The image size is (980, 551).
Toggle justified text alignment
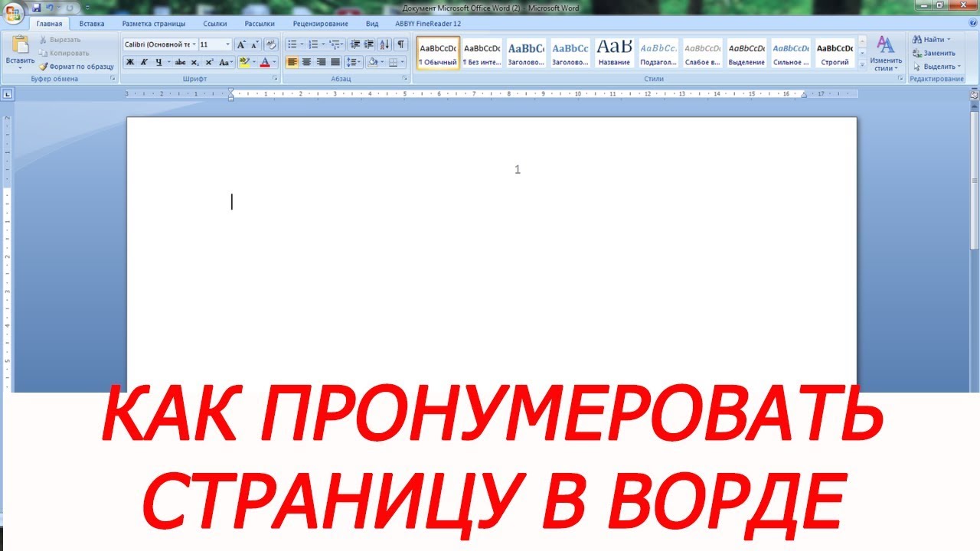point(335,63)
